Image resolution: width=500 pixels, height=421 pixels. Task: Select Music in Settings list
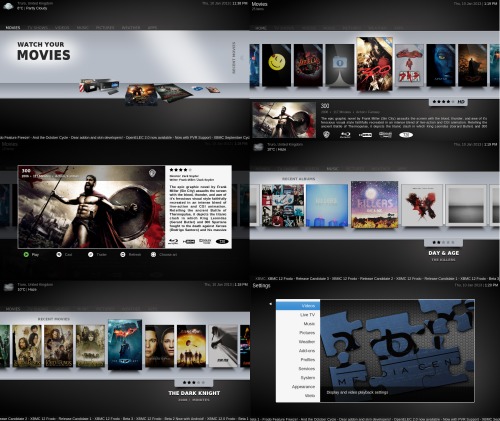(298, 324)
